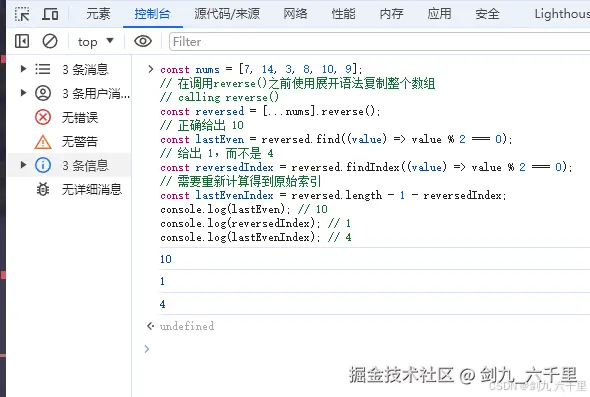This screenshot has height=397, width=590.
Task: Select the 3 条消息 list icon
Action: (43, 69)
